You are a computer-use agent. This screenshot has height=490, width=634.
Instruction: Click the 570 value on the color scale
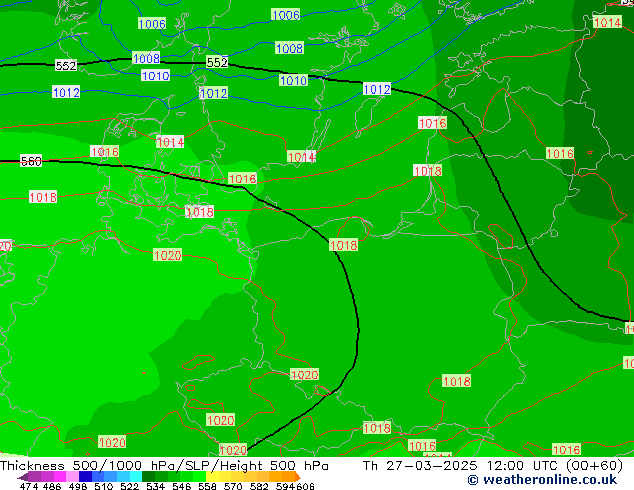tap(233, 486)
